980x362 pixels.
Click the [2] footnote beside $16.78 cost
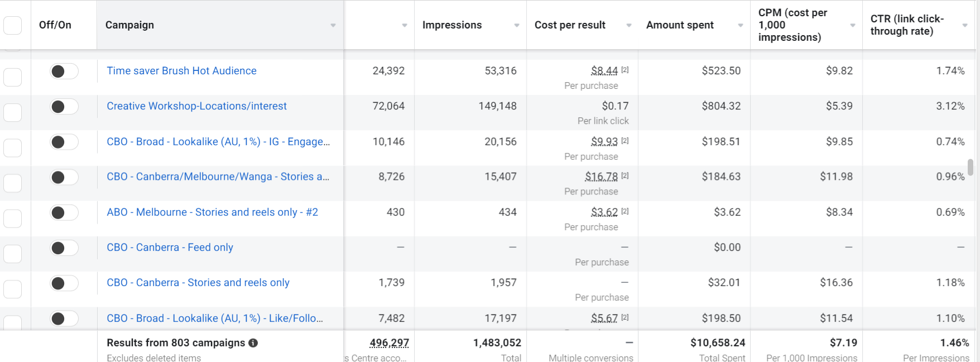click(625, 176)
